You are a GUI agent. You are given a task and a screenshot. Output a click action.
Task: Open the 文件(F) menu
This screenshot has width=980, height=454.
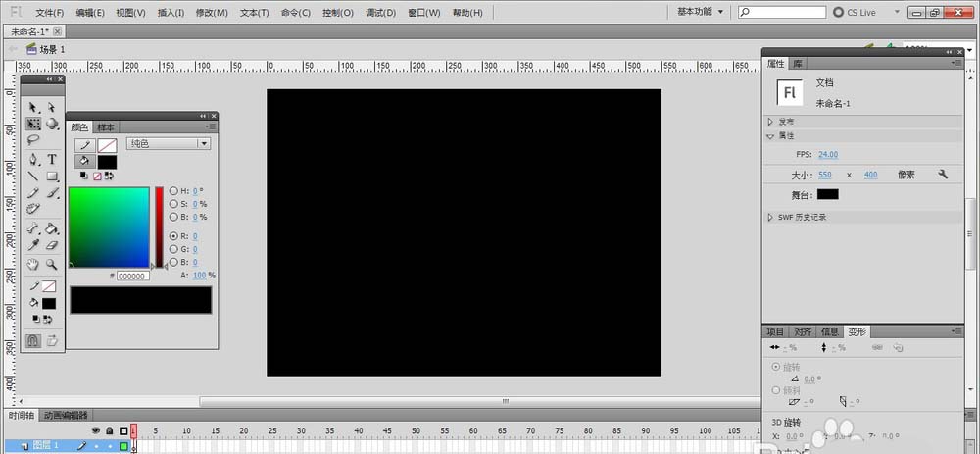click(x=50, y=13)
